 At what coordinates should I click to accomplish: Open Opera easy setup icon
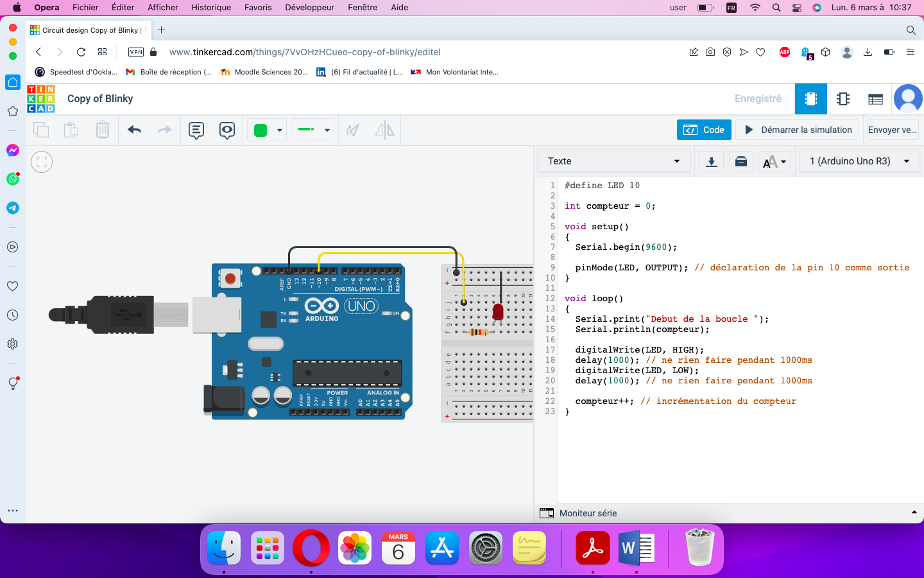[911, 52]
